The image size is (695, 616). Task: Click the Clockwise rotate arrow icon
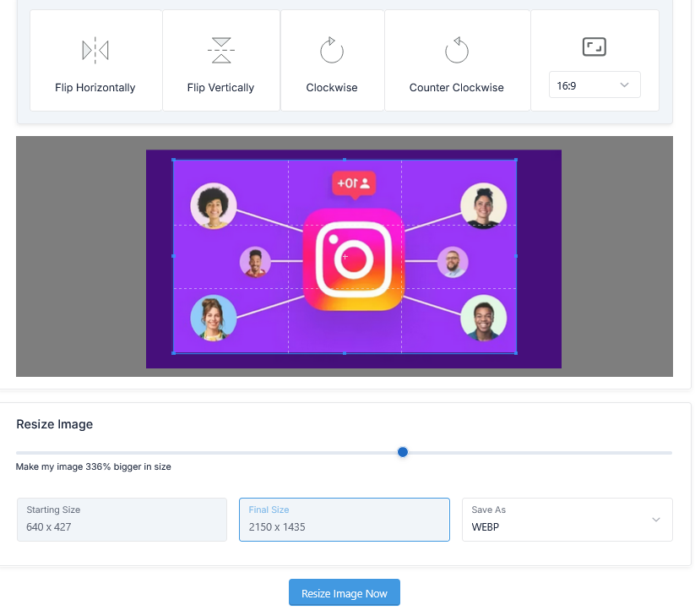click(332, 50)
